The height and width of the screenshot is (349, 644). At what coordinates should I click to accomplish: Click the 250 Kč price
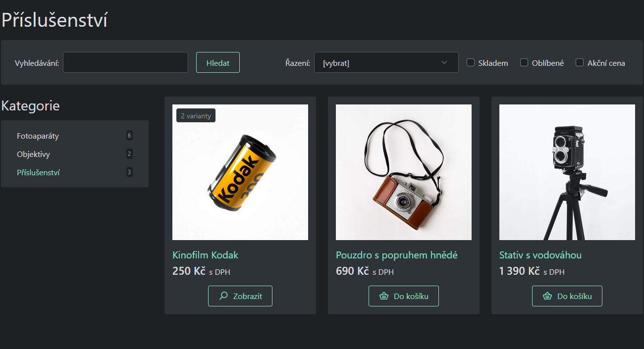tap(189, 271)
